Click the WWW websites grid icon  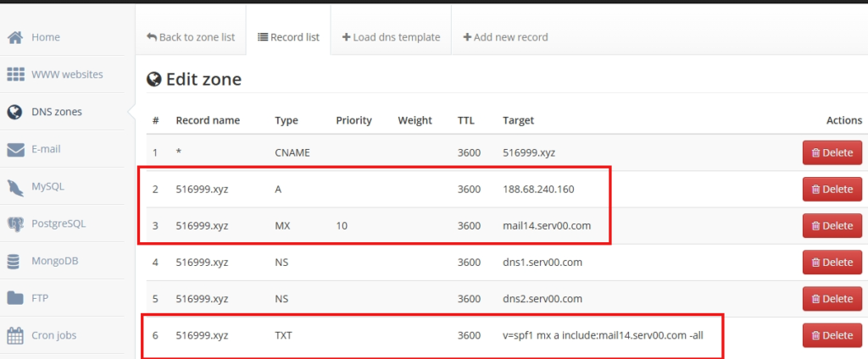[x=15, y=75]
